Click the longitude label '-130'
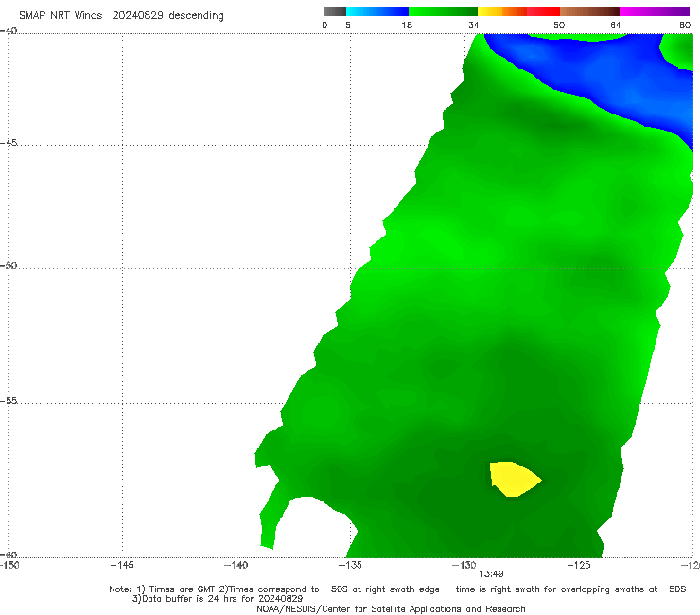Screen dimensions: 700x615 coord(464,565)
